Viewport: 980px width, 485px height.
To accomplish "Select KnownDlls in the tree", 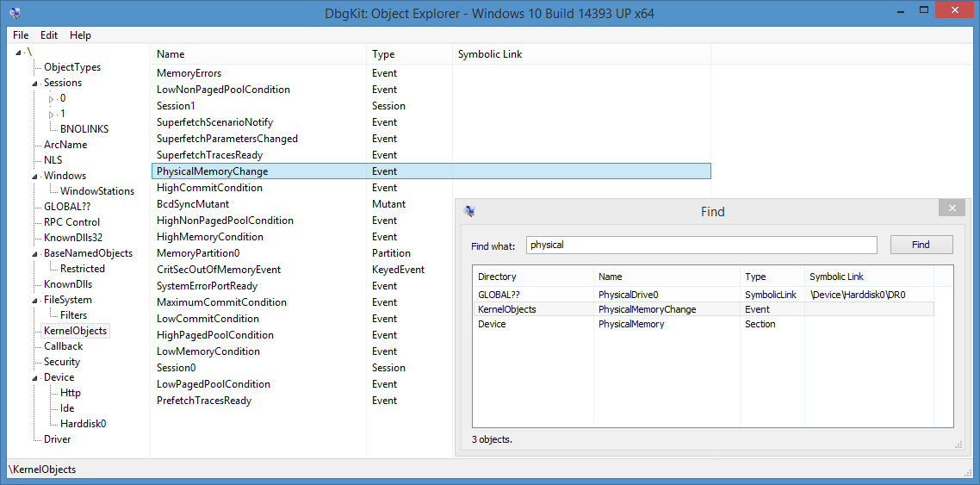I will (67, 284).
